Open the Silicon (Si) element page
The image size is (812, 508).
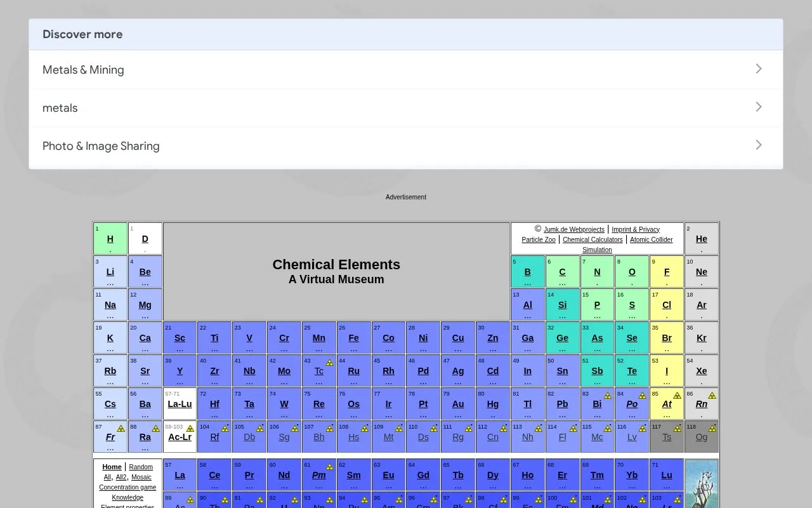click(x=562, y=305)
